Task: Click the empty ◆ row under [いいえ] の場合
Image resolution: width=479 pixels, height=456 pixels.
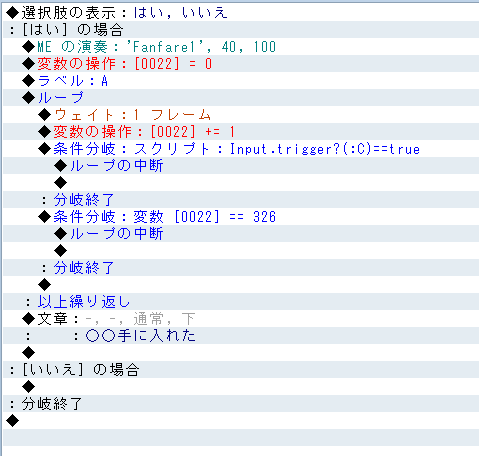Action: click(241, 387)
